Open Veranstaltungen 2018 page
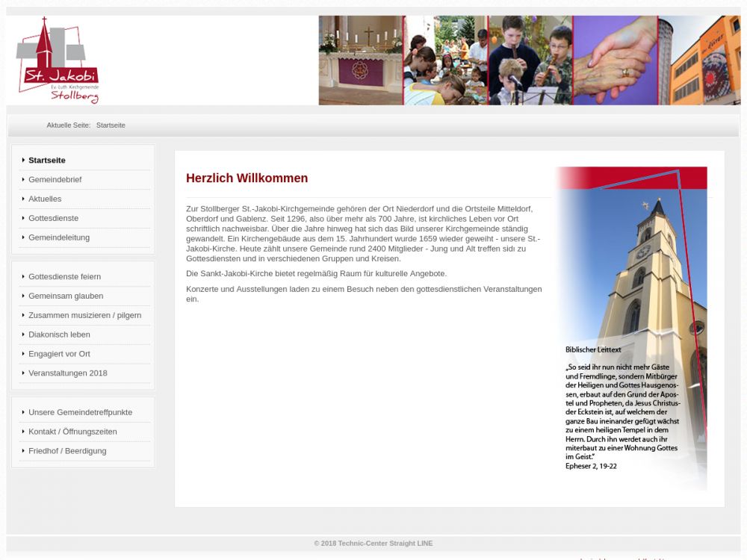 pos(68,373)
